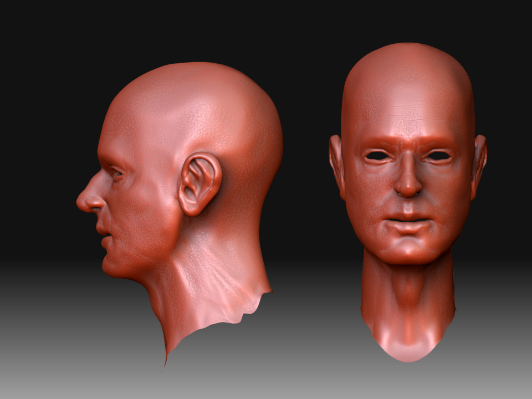The width and height of the screenshot is (532, 399).
Task: Select the front-facing head sculpt
Action: [408, 202]
